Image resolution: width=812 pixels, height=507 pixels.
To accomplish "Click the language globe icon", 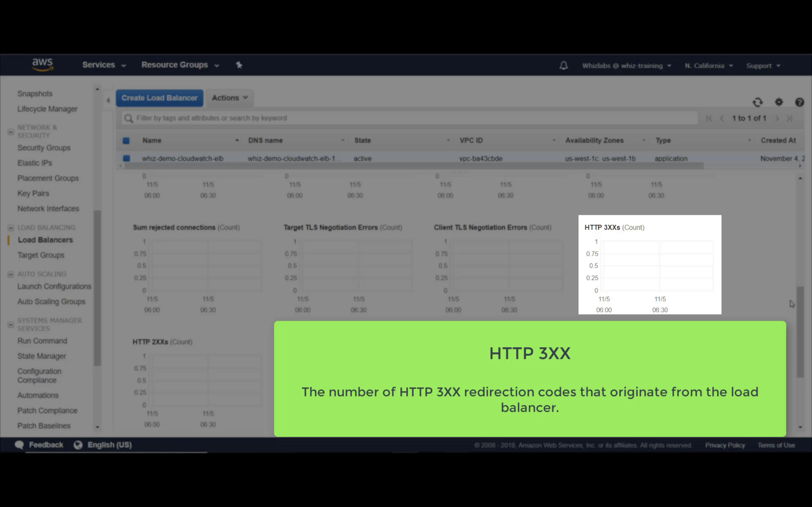I will [78, 445].
